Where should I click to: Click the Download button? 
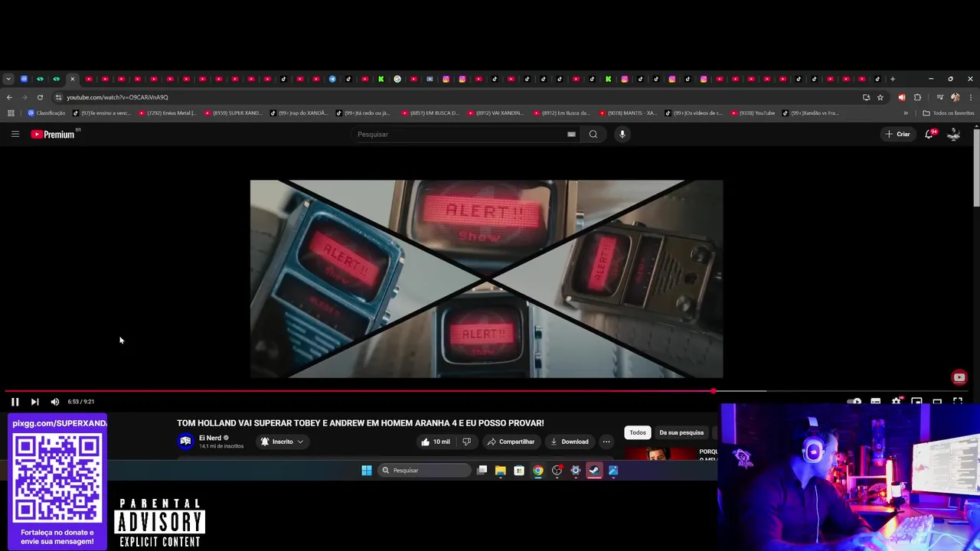[x=570, y=442]
